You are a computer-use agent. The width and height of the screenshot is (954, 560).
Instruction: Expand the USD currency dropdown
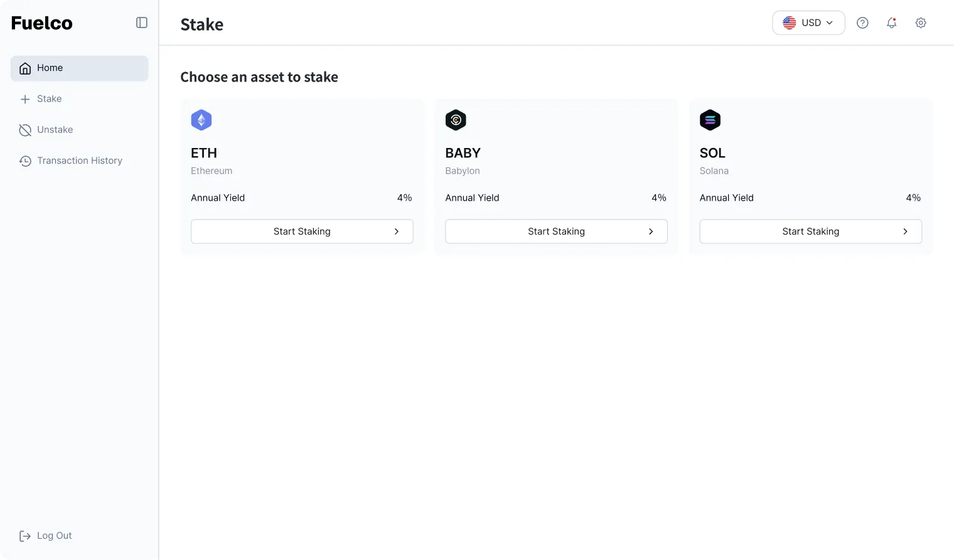pos(808,23)
